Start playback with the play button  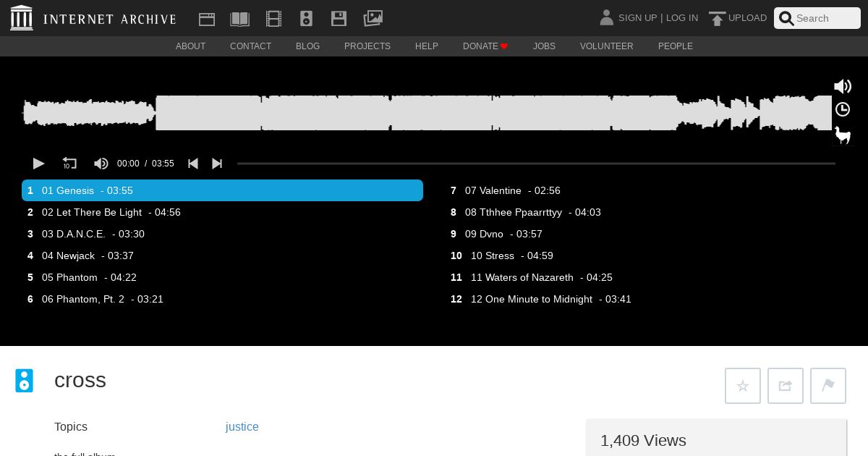point(39,164)
